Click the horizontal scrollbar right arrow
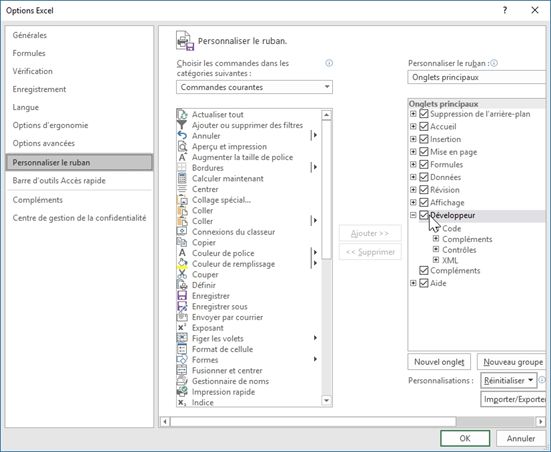The image size is (551, 452). [541, 421]
